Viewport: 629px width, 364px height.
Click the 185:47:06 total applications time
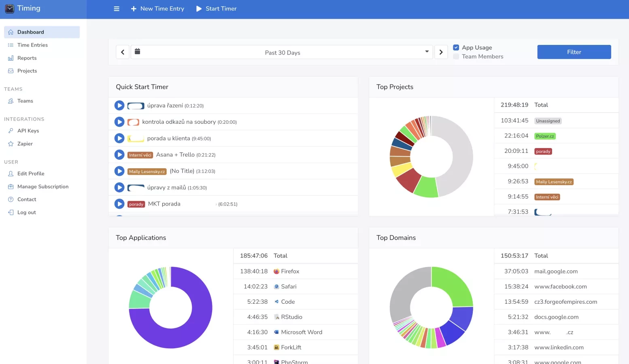(x=253, y=256)
